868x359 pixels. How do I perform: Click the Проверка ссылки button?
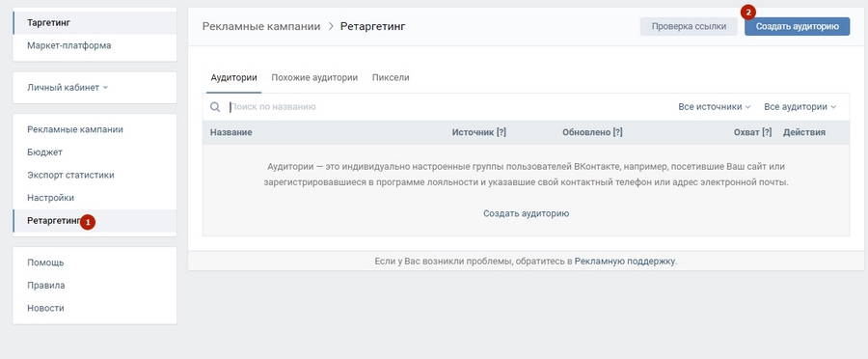689,26
